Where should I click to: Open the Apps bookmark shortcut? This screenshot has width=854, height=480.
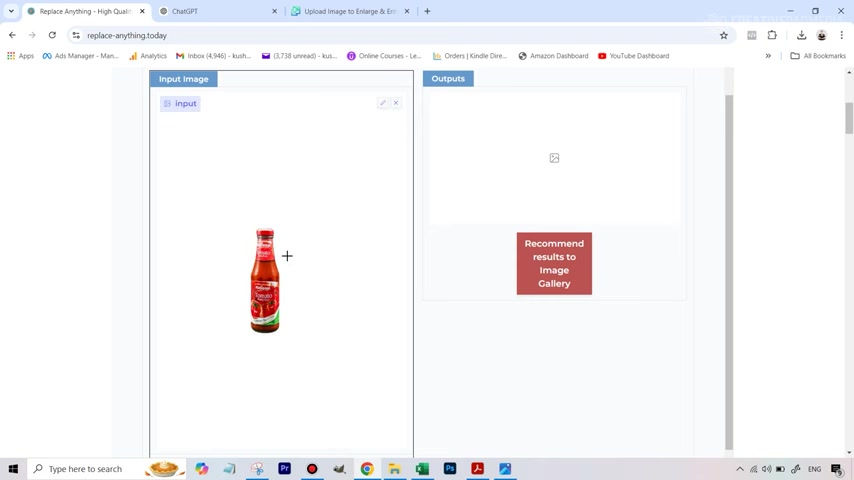click(x=20, y=56)
